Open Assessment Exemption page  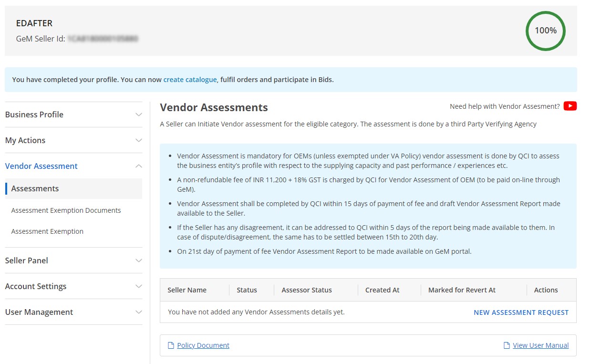coord(47,231)
